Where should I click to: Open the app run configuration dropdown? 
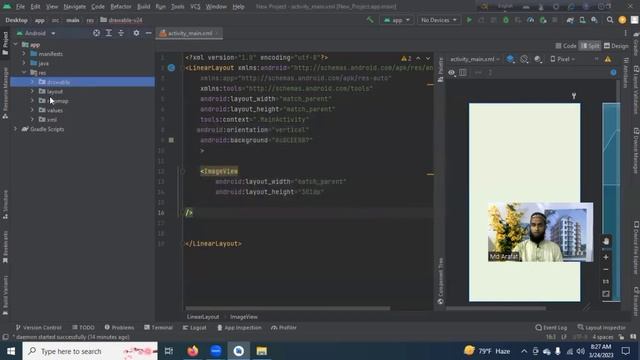(x=396, y=20)
